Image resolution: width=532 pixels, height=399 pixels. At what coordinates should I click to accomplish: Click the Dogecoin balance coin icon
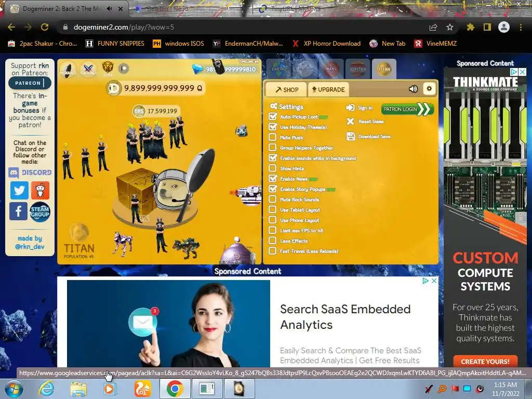click(x=114, y=88)
